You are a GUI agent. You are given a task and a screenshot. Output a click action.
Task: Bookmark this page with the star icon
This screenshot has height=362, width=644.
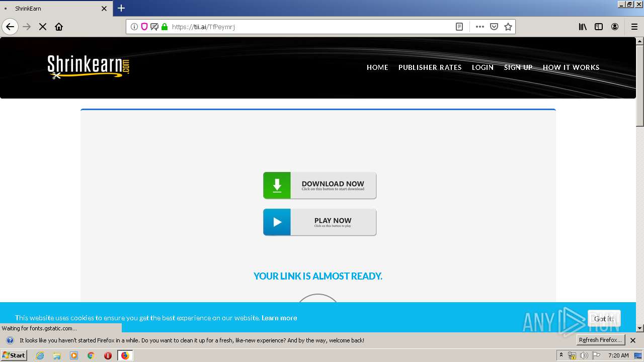point(508,27)
